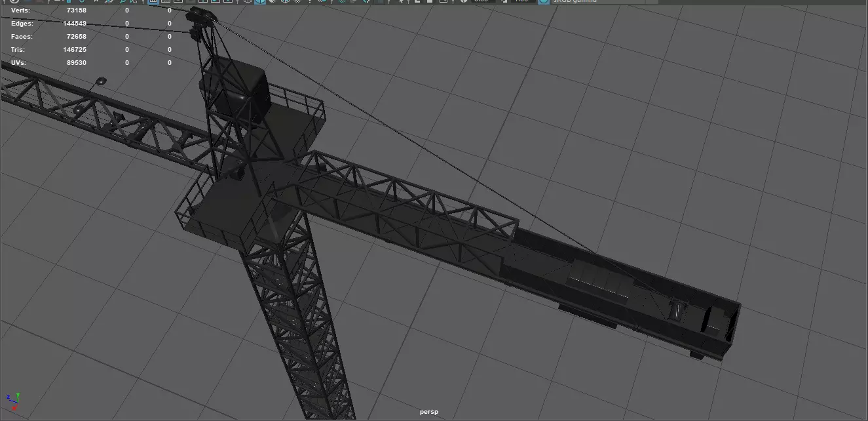The image size is (868, 421).
Task: Click the Faces label in the heads-up display
Action: (x=22, y=37)
